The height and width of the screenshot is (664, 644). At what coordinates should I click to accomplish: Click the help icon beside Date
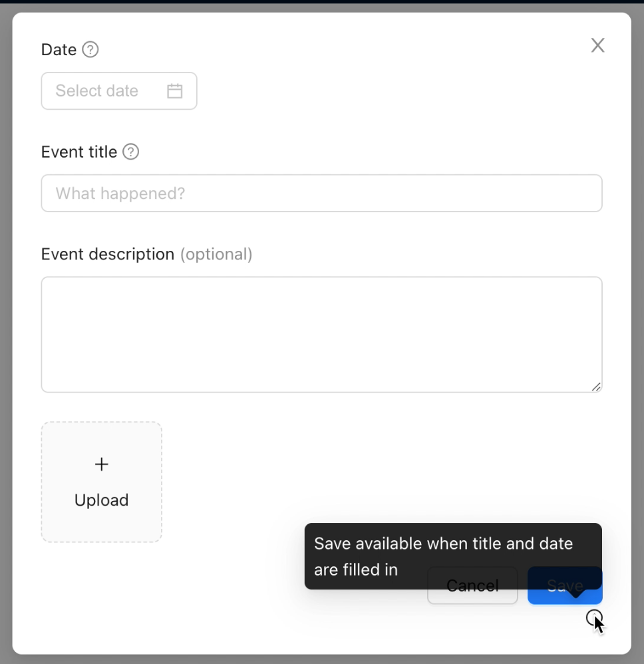click(90, 50)
